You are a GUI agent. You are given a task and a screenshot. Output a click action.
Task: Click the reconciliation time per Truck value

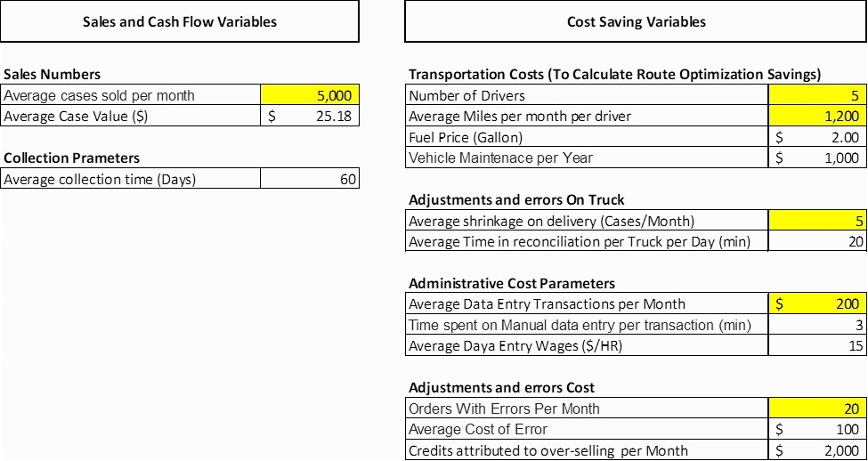coord(816,241)
